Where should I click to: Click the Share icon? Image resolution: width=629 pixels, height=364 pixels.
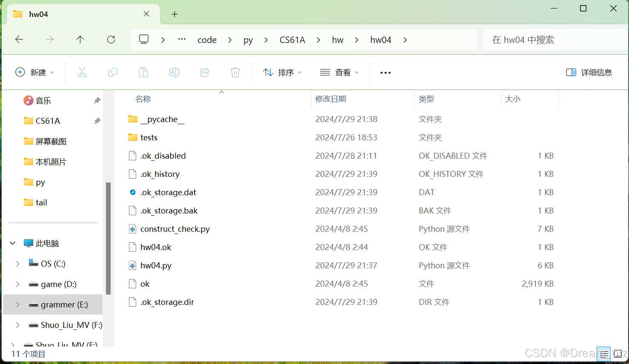coord(204,72)
